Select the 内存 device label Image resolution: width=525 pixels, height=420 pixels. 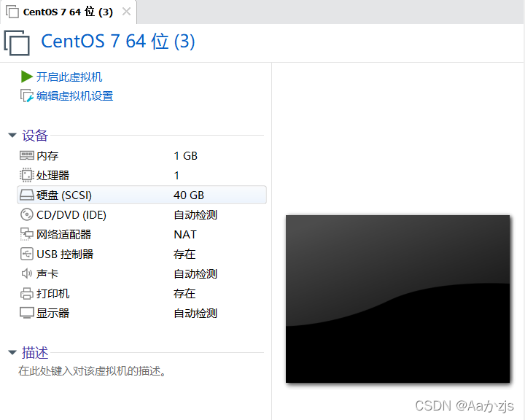click(47, 156)
